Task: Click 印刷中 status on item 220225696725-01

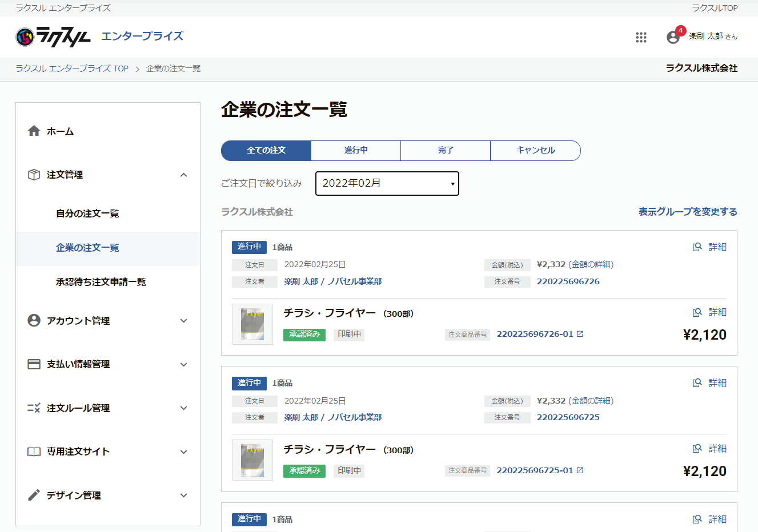Action: pyautogui.click(x=349, y=471)
